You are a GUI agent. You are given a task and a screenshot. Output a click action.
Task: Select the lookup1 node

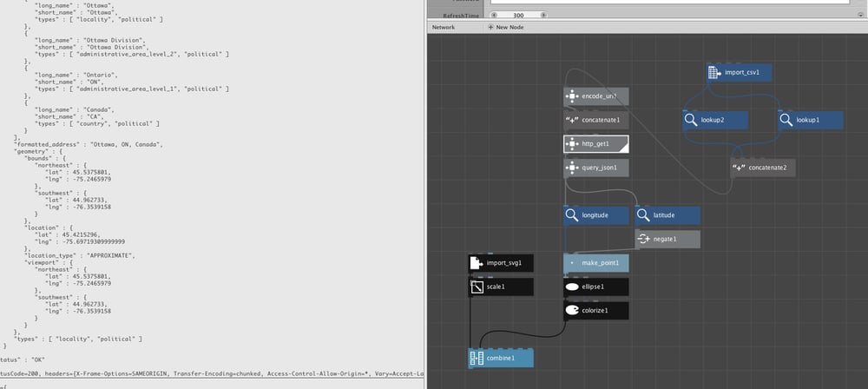(x=811, y=120)
